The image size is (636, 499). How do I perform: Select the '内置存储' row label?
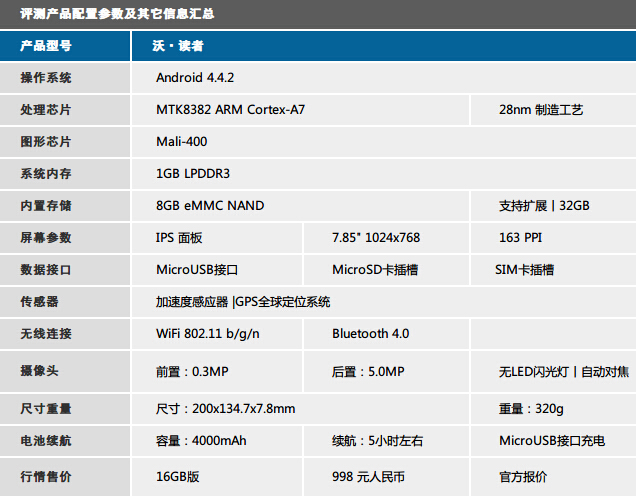point(46,206)
